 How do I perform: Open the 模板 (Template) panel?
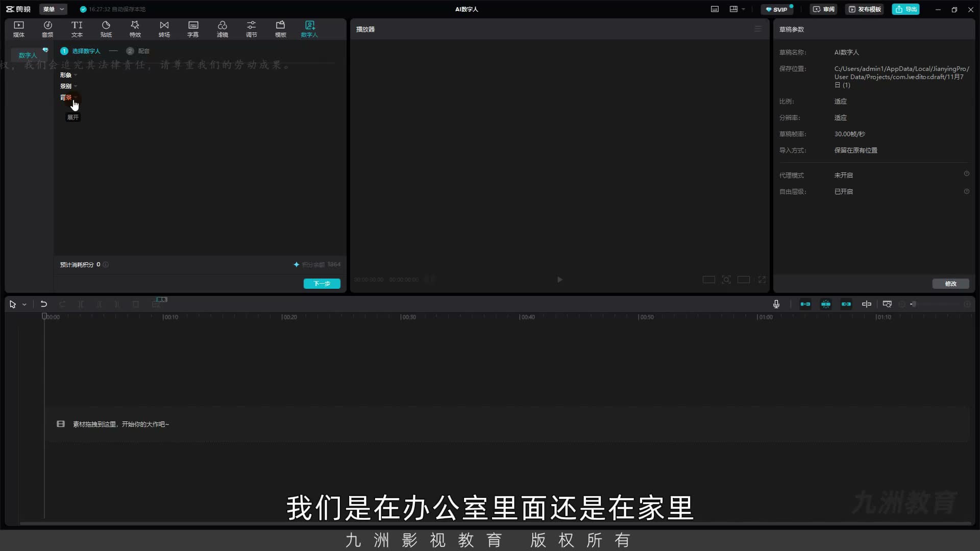281,29
